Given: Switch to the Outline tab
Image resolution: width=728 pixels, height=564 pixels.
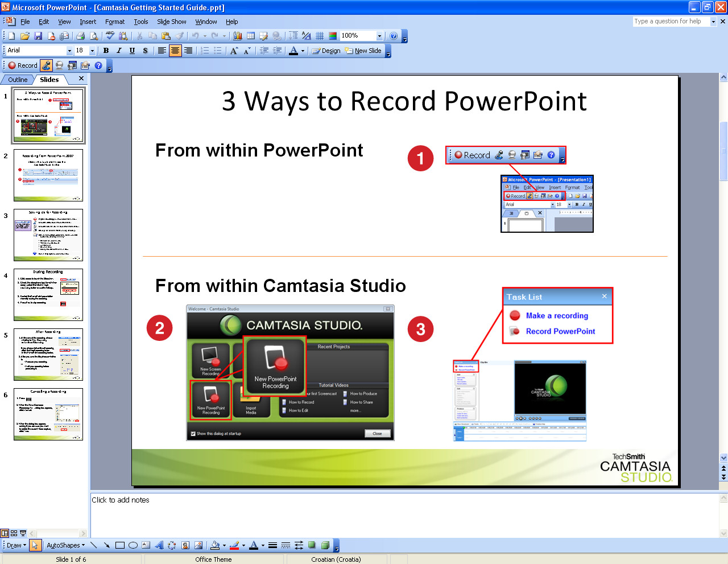Looking at the screenshot, I should (18, 80).
